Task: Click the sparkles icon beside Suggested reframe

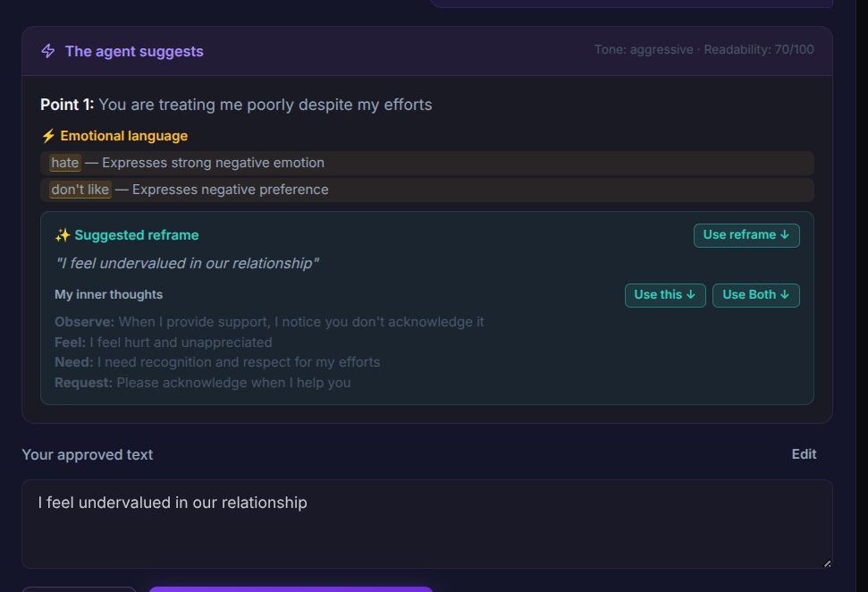Action: tap(62, 235)
